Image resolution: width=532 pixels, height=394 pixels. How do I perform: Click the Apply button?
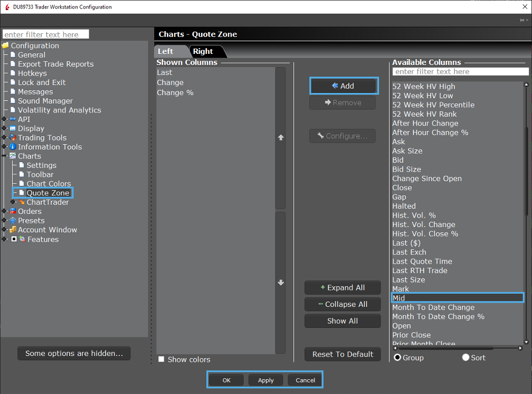265,380
